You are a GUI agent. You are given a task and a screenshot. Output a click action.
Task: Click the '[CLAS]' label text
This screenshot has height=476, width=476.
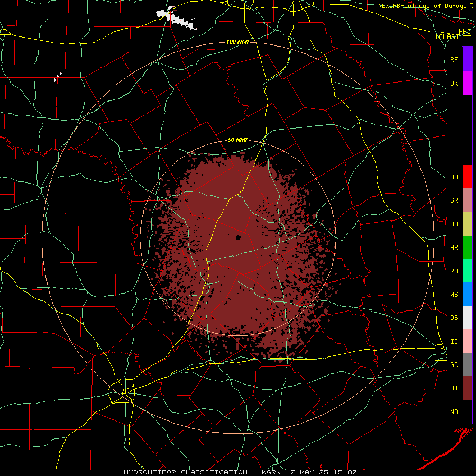point(447,36)
